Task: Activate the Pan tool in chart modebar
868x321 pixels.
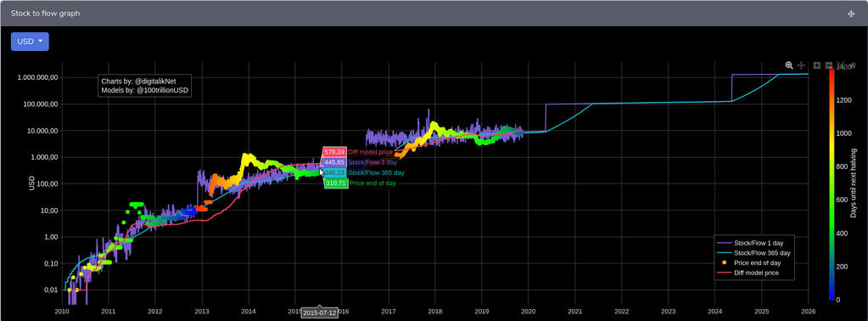Action: [x=801, y=65]
